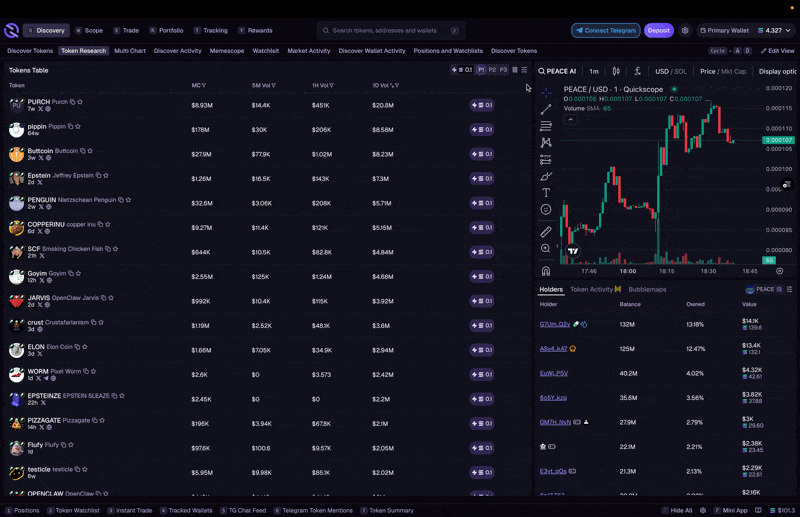The height and width of the screenshot is (517, 800).
Task: Open the 1m timeframe dropdown
Action: (x=594, y=71)
